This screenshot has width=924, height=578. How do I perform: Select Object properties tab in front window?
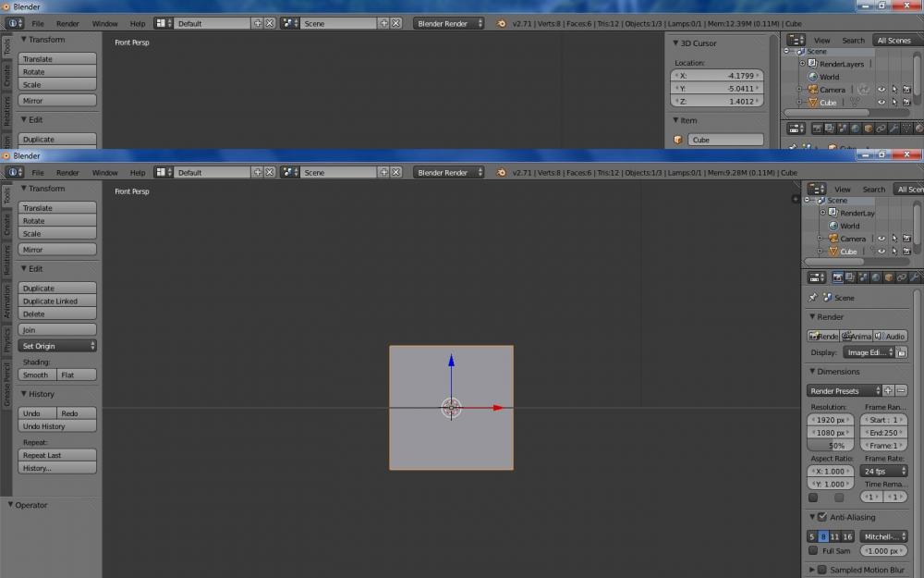pos(889,277)
